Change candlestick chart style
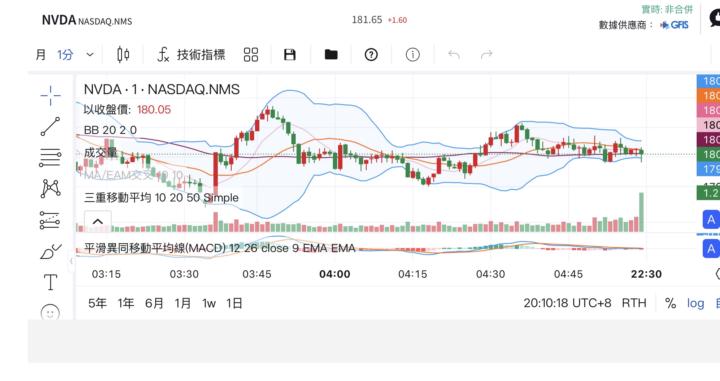Image resolution: width=720 pixels, height=381 pixels. click(x=123, y=55)
